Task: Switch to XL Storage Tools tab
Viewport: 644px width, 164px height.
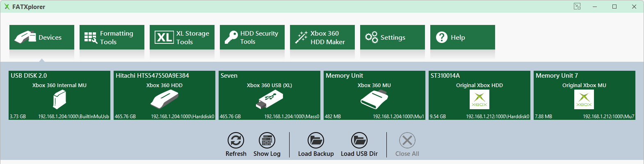Action: [182, 37]
